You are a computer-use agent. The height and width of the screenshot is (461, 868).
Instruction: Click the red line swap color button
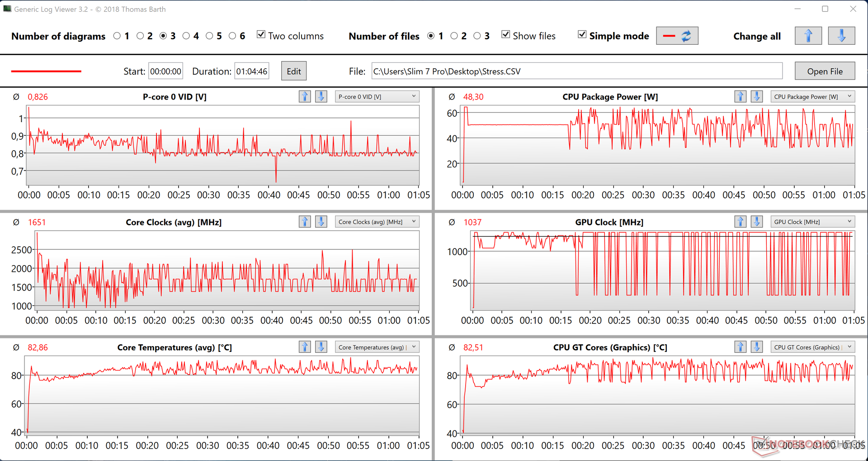[677, 36]
